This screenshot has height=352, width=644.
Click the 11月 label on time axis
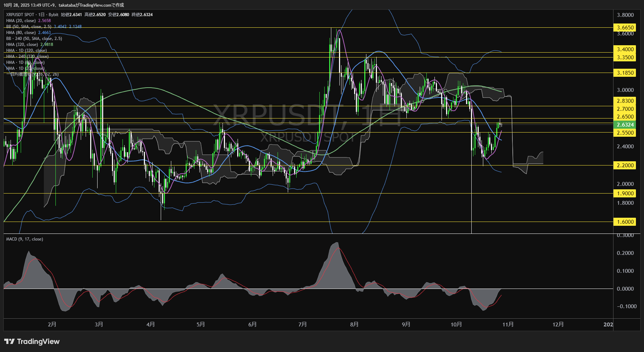point(508,325)
